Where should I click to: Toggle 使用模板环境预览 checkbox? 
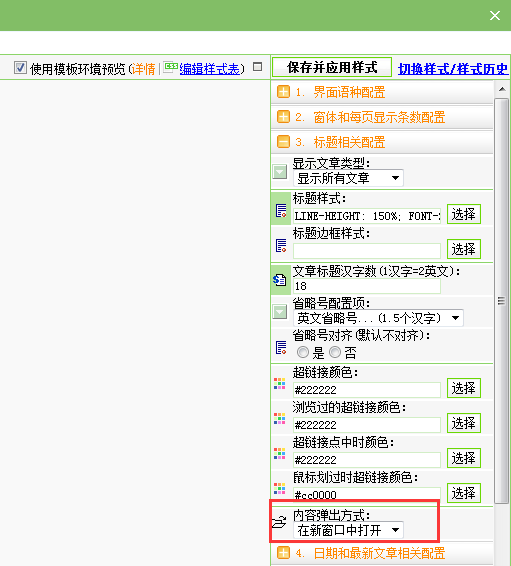20,68
